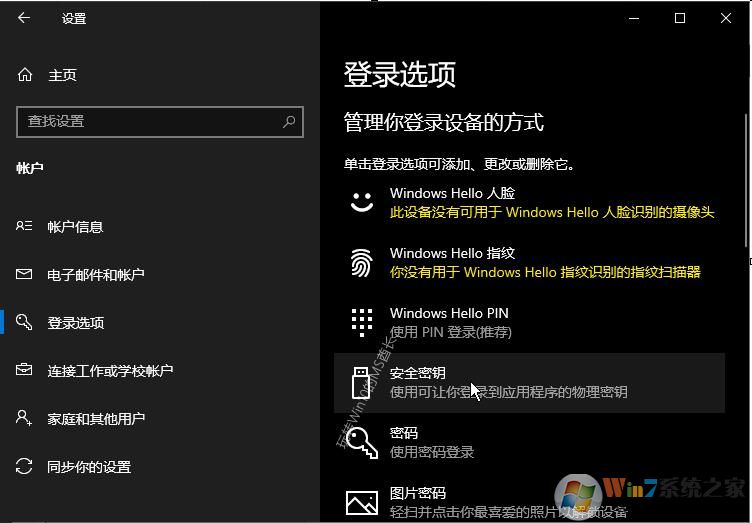
Task: Click the 帐户信息 person icon
Action: 24,226
